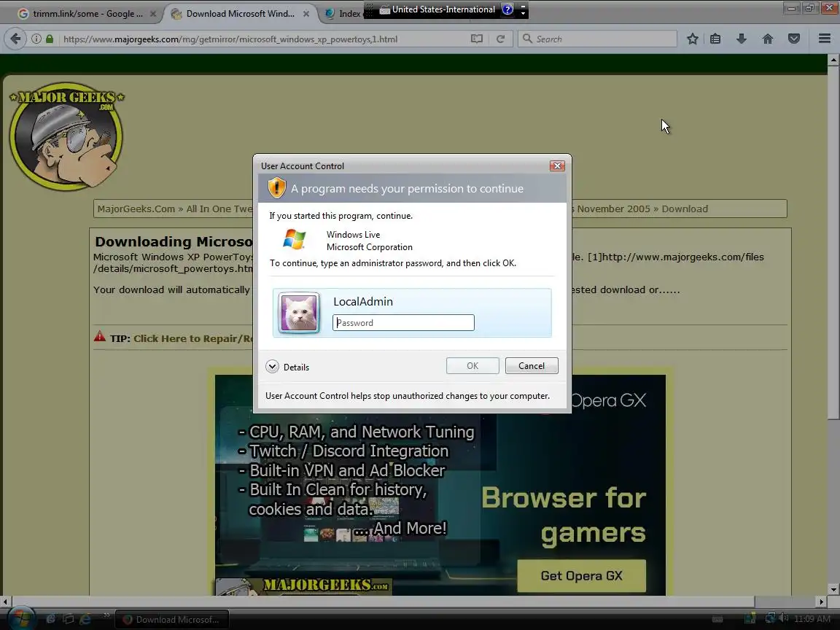Select the Download Microsoft Wind... tab
The image size is (840, 630).
click(240, 13)
